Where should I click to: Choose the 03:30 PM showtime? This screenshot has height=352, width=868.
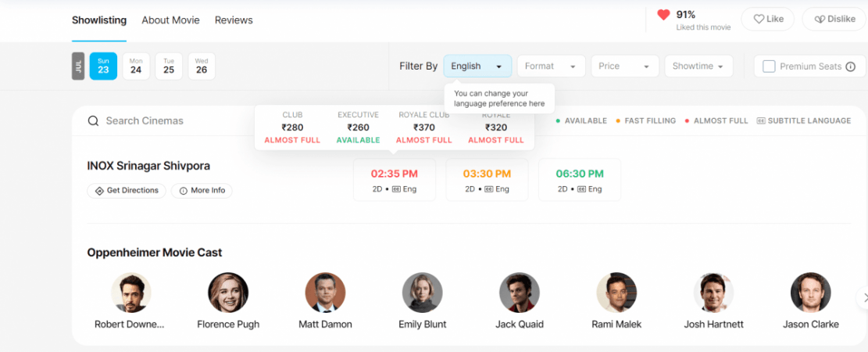[x=488, y=180]
